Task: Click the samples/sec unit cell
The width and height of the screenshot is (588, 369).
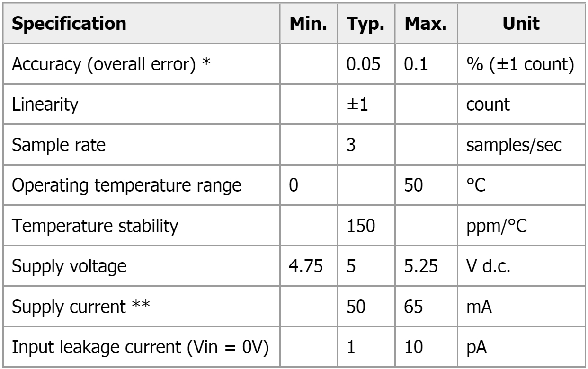Action: pos(521,145)
